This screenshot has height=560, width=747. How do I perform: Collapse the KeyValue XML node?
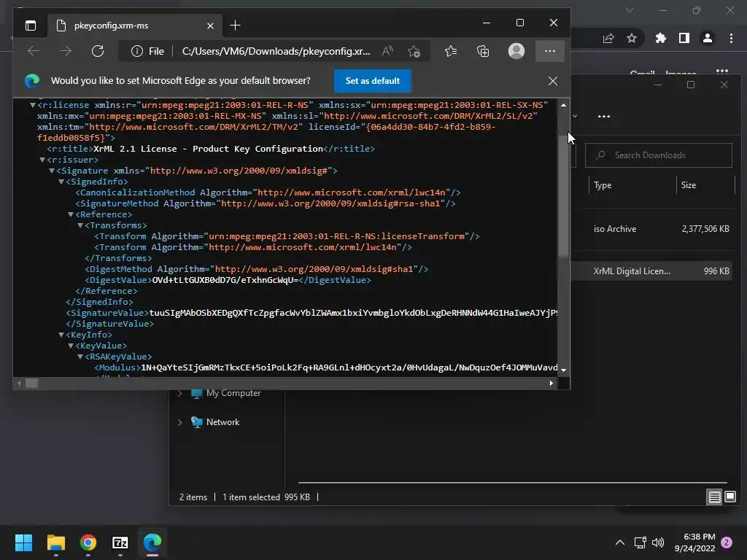71,346
